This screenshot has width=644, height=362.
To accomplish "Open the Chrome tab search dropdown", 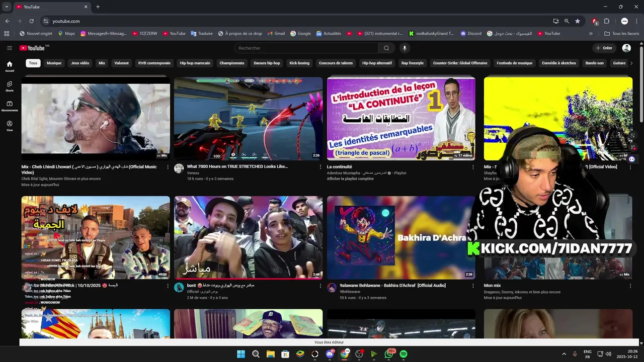I will click(7, 7).
